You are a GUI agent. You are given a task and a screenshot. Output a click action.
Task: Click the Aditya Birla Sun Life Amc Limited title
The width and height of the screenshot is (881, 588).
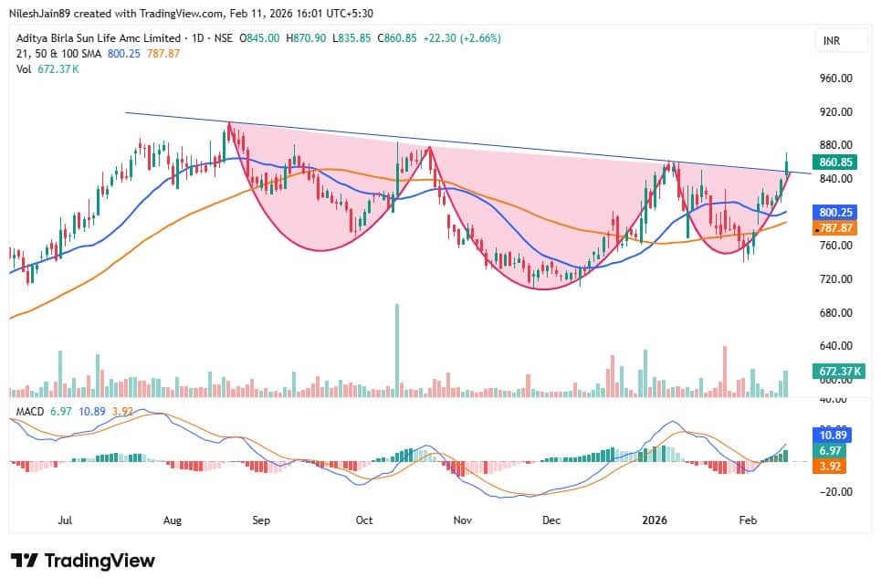click(x=99, y=38)
